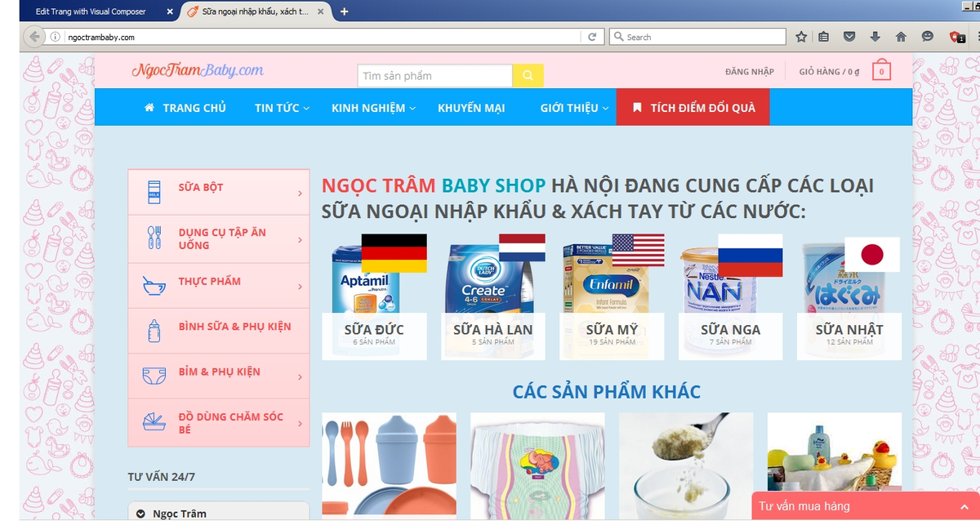
Task: Open the Khuyến Mại menu item
Action: (471, 108)
